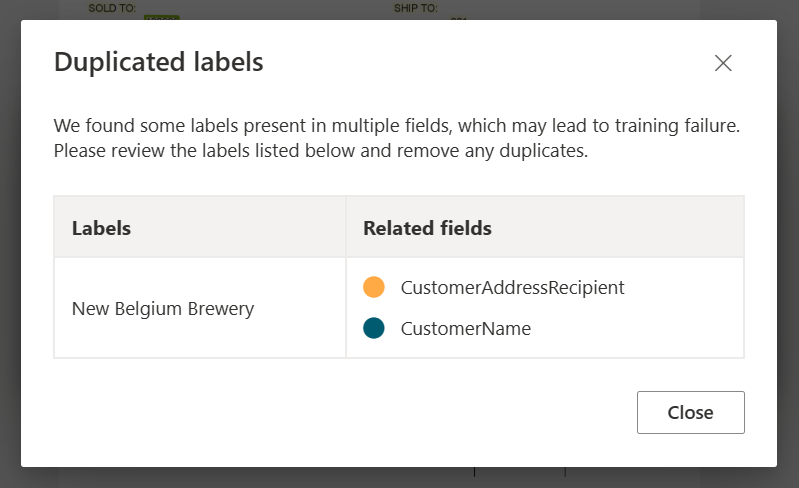Click the highlighted label under SOLD TO
The width and height of the screenshot is (799, 488).
[161, 17]
